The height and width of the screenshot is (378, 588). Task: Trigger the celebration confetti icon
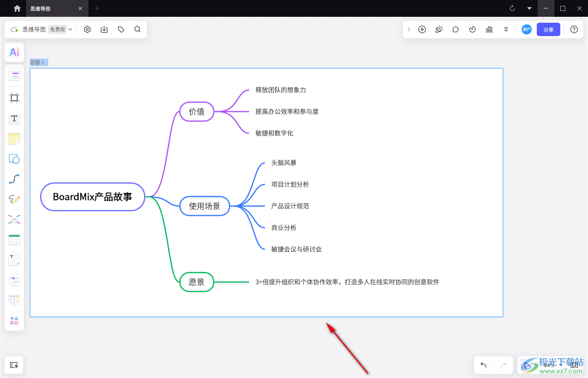(x=439, y=29)
